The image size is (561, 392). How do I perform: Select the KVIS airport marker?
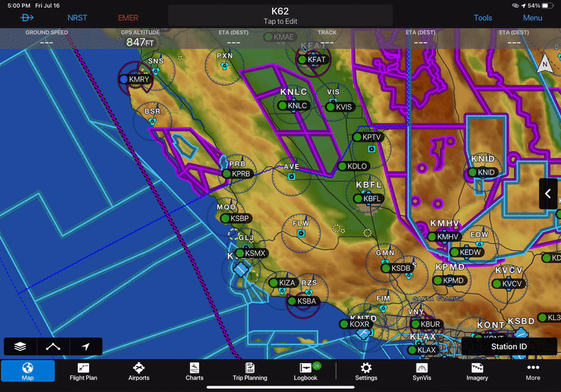[x=340, y=107]
